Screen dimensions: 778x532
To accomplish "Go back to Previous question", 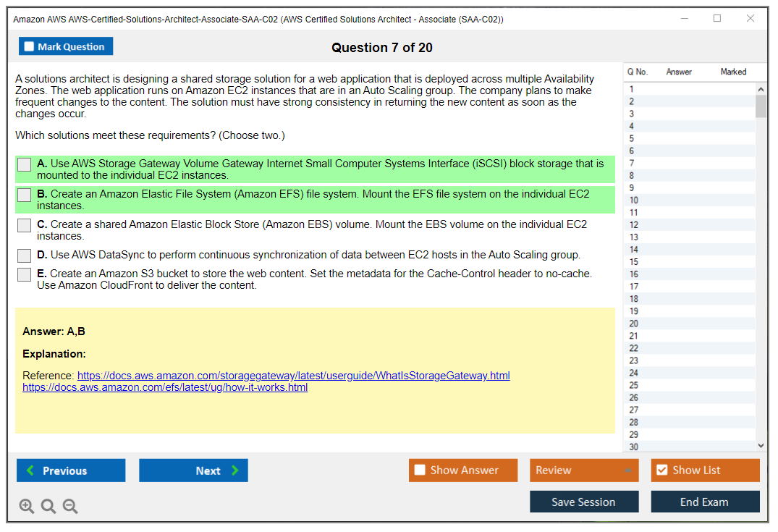I will [71, 470].
